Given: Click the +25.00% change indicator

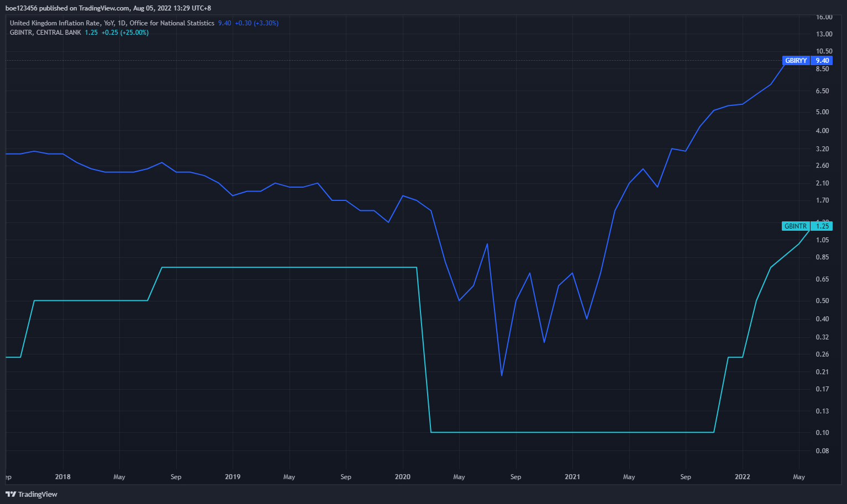Looking at the screenshot, I should coord(134,33).
